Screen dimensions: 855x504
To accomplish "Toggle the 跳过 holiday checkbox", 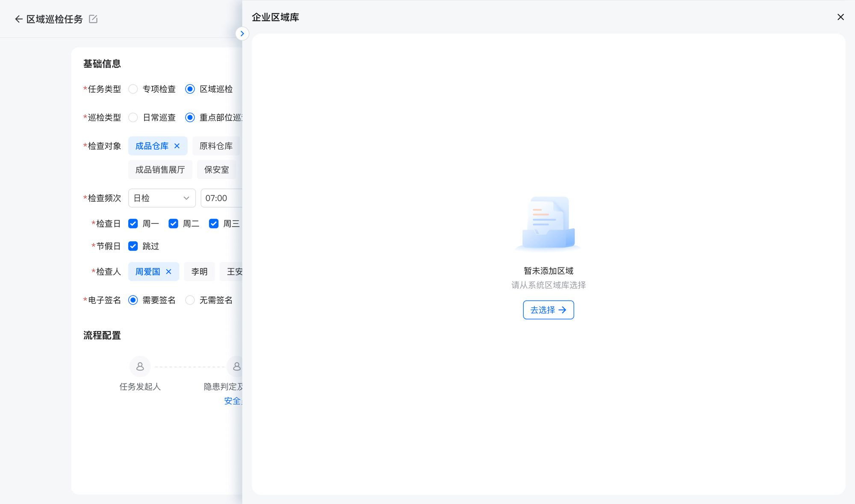I will 133,246.
